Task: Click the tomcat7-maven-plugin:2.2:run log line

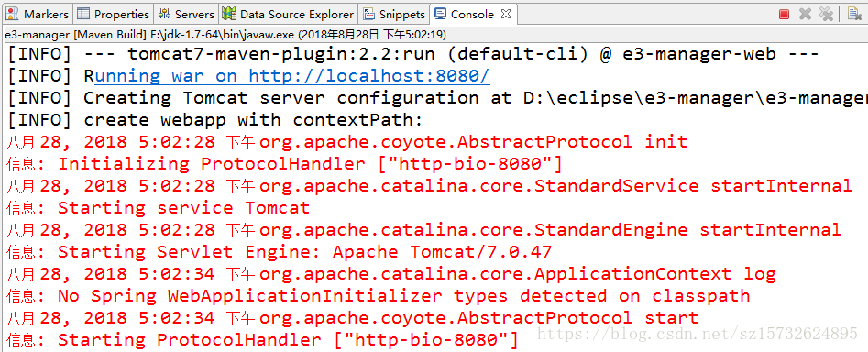Action: [x=412, y=54]
